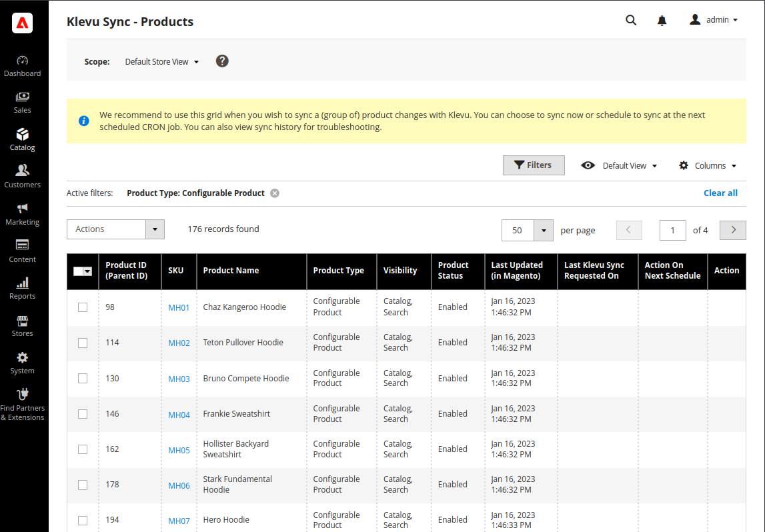Open the Columns chooser dropdown
Viewport: 765px width, 532px height.
(708, 166)
